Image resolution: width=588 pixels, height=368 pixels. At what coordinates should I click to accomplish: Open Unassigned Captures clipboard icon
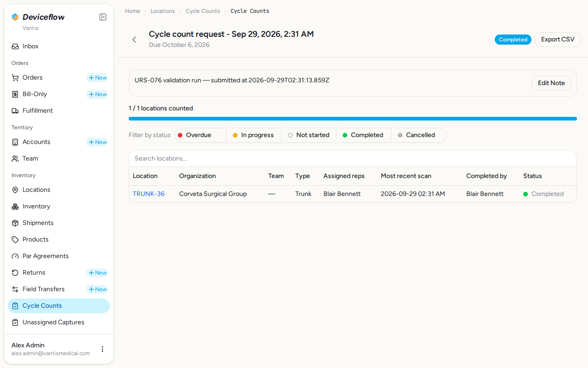pos(15,322)
